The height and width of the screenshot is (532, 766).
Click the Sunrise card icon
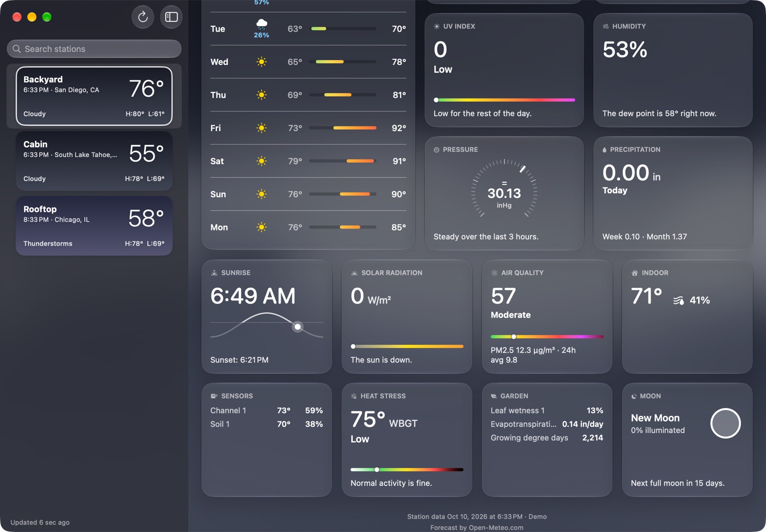pyautogui.click(x=214, y=273)
